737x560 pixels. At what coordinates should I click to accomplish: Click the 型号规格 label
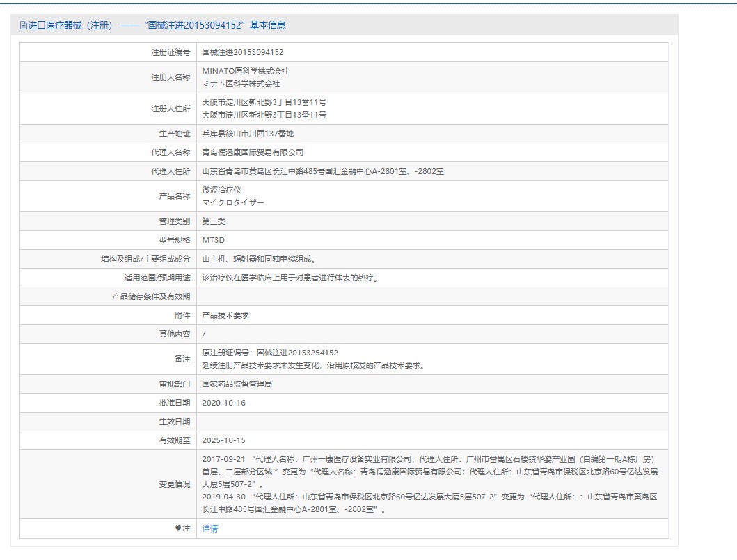175,240
